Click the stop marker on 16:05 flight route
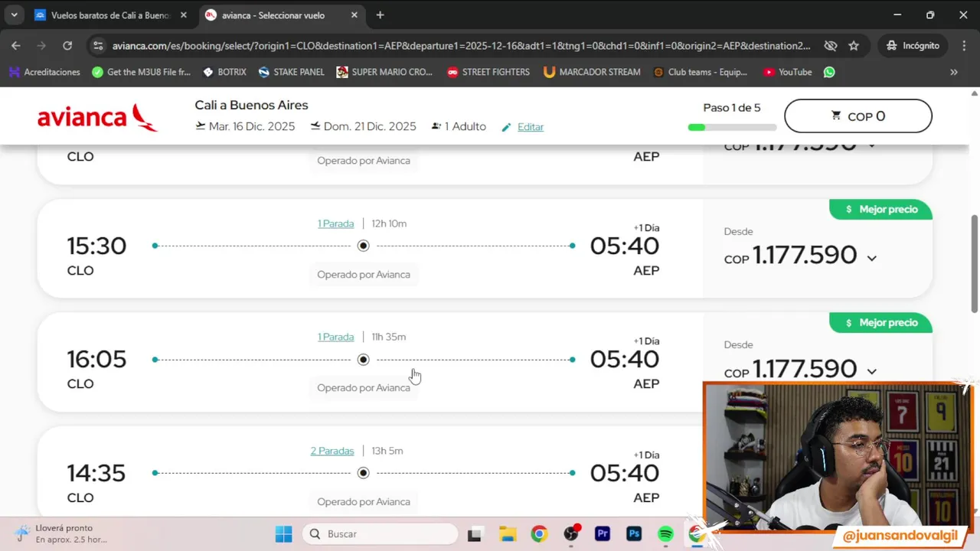Image resolution: width=980 pixels, height=551 pixels. coord(363,360)
